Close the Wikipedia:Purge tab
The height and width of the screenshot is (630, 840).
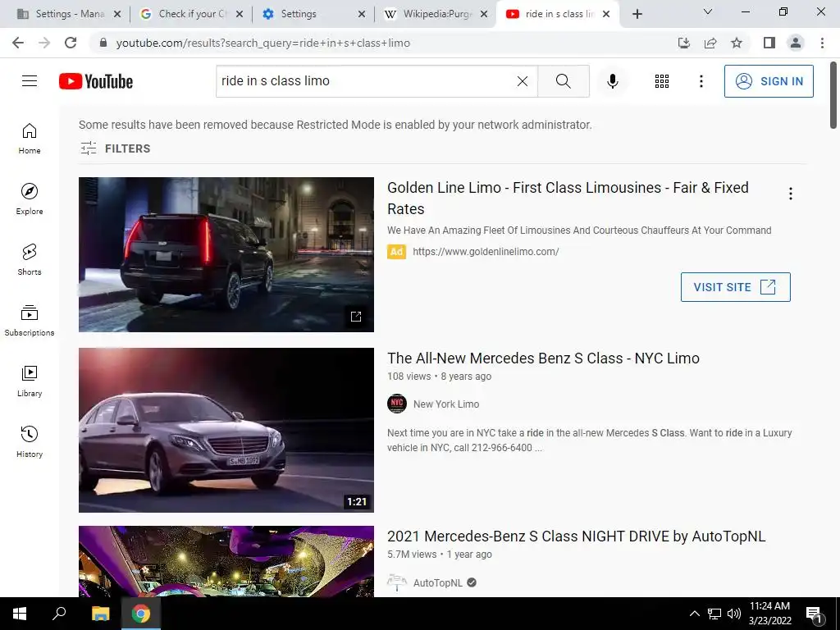click(484, 14)
